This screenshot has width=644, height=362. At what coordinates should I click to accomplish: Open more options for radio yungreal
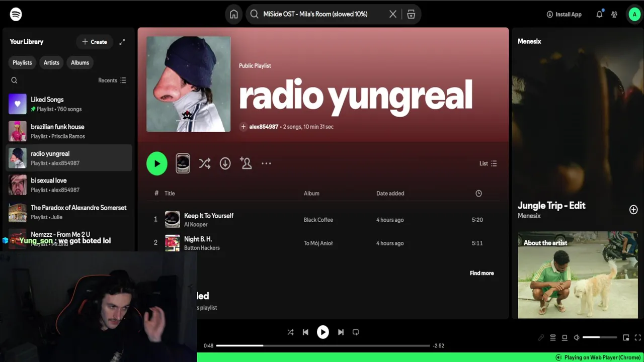[266, 163]
